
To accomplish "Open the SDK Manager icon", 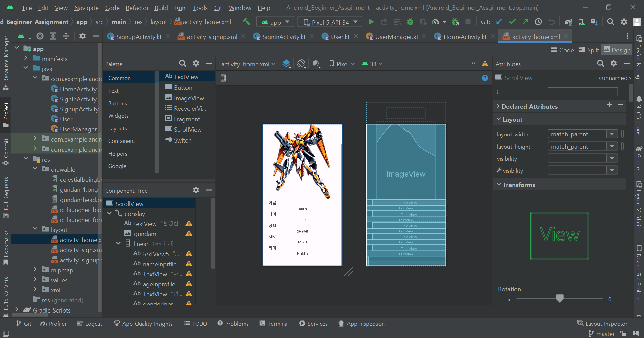I will (x=594, y=22).
